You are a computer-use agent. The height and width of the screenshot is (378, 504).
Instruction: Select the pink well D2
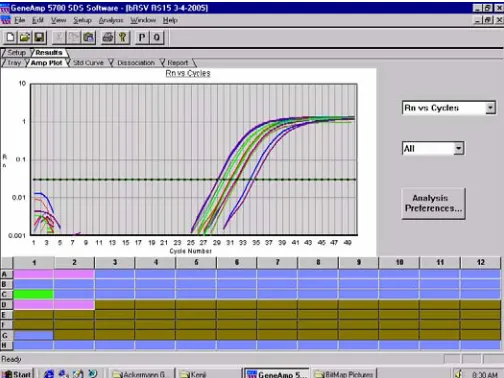coord(74,305)
